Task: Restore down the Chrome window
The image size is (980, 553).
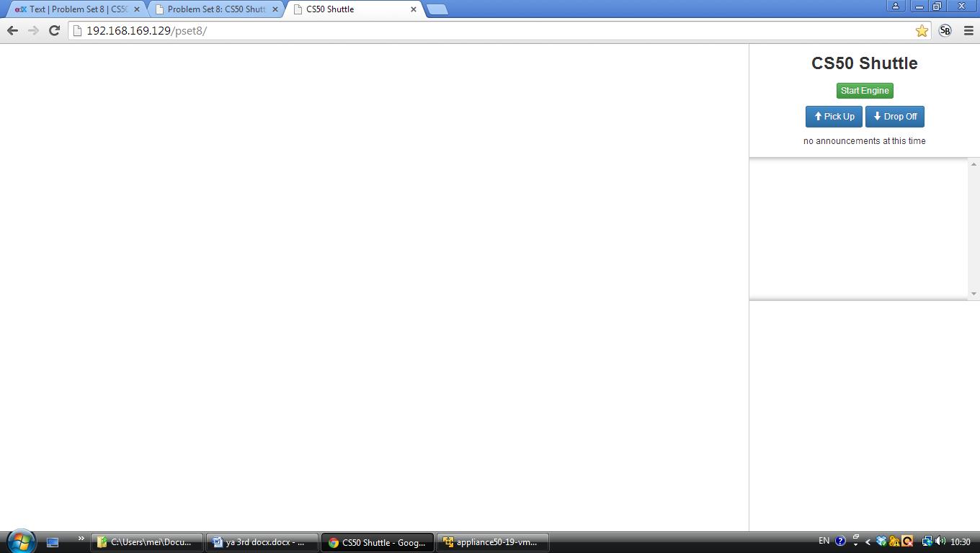Action: pos(937,6)
